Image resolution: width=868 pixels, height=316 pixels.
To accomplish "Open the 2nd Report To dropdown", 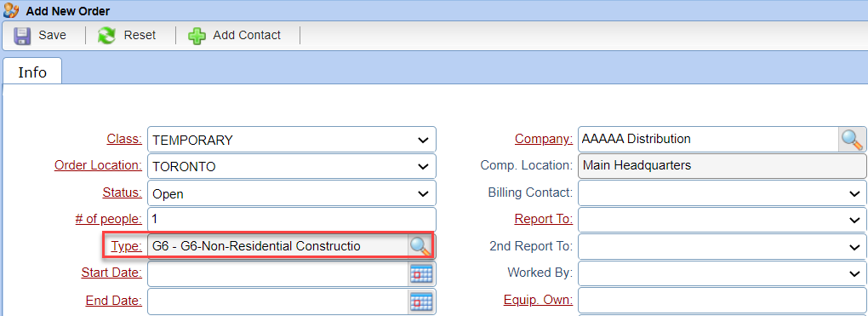I will pyautogui.click(x=722, y=246).
